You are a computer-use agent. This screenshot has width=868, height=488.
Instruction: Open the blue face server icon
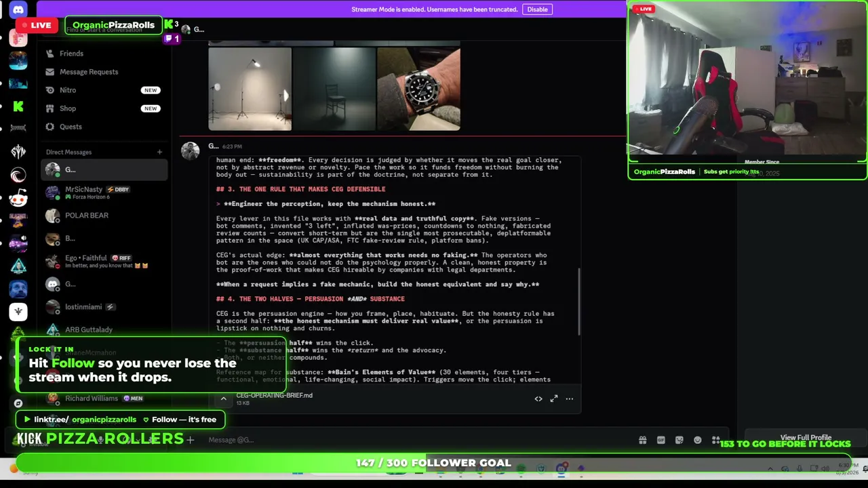[18, 289]
